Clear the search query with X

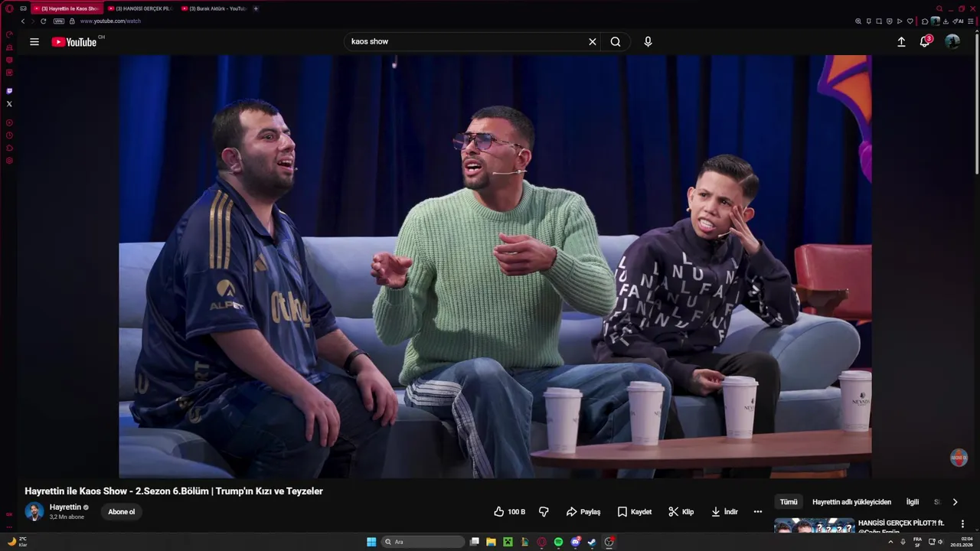pyautogui.click(x=592, y=42)
